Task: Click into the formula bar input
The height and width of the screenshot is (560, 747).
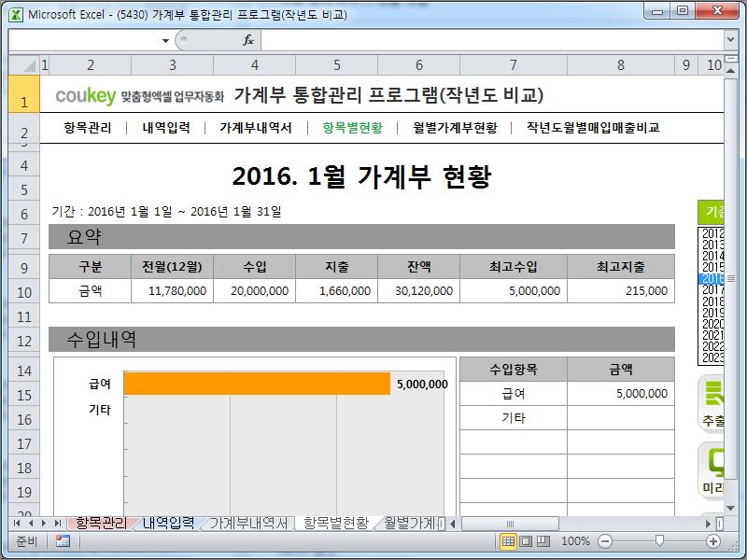Action: click(492, 40)
